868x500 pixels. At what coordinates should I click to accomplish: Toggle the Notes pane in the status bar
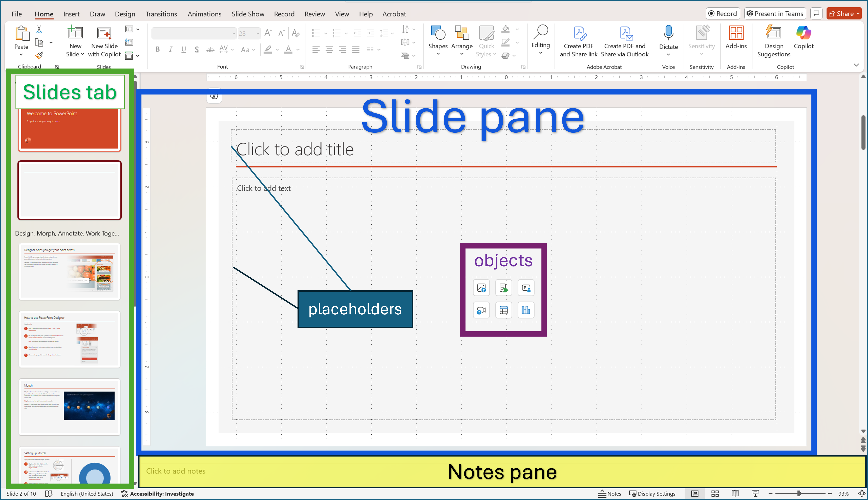(x=610, y=494)
